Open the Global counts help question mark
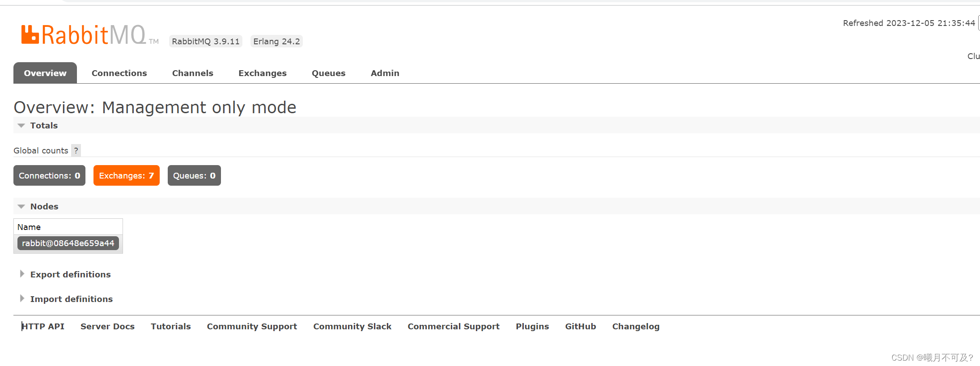The width and height of the screenshot is (980, 366). point(76,150)
